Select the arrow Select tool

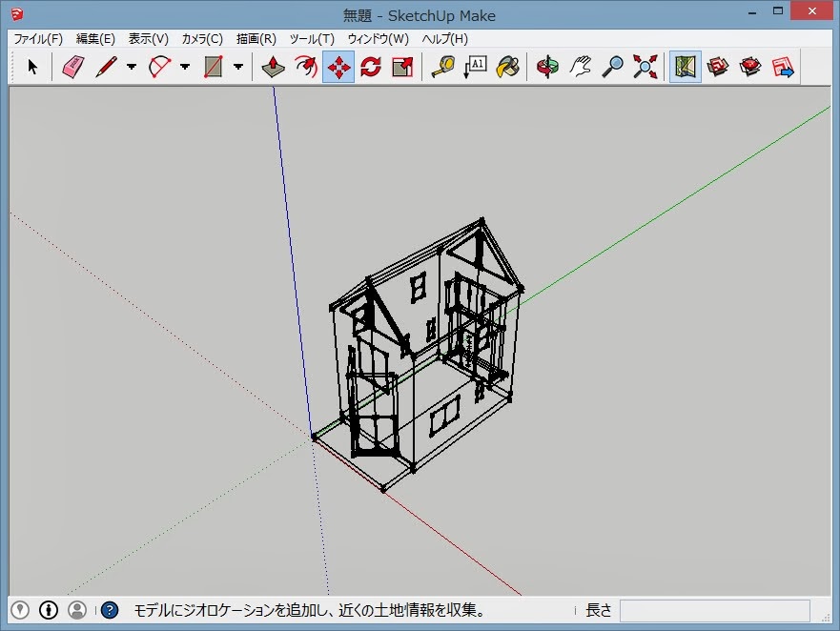tap(32, 67)
